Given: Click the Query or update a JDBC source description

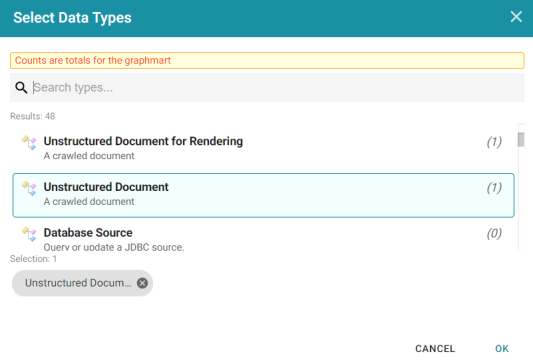Looking at the screenshot, I should 114,247.
